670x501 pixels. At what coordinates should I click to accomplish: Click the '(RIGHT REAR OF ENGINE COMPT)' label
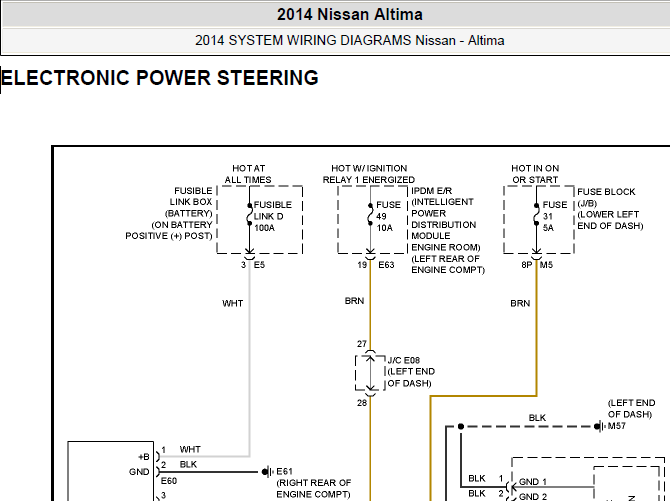coord(314,489)
